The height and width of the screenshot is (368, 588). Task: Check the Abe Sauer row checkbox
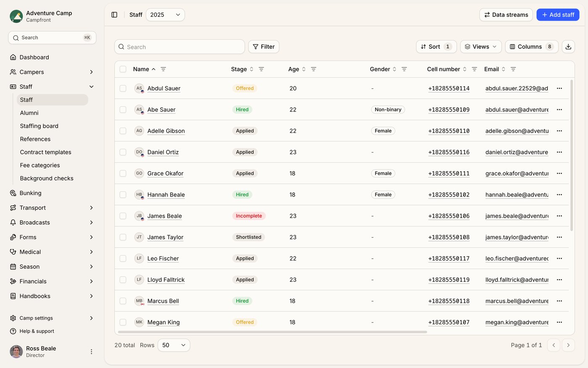coord(123,109)
